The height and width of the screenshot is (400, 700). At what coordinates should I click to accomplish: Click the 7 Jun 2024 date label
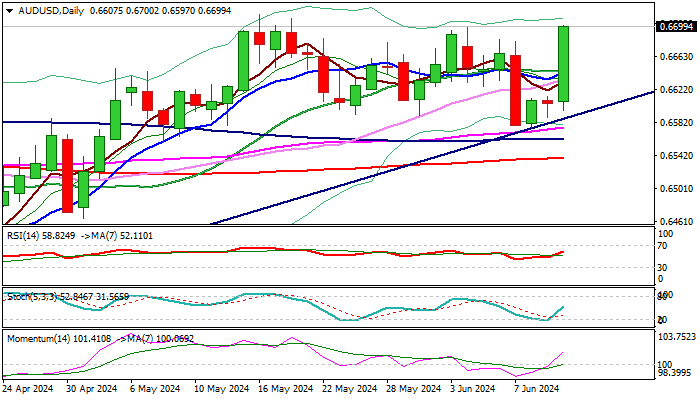[538, 389]
